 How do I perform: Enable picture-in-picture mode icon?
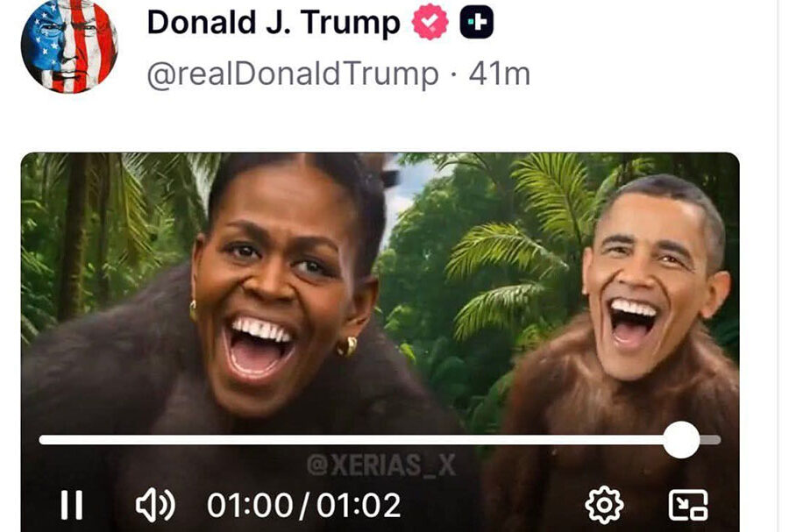coord(688,505)
